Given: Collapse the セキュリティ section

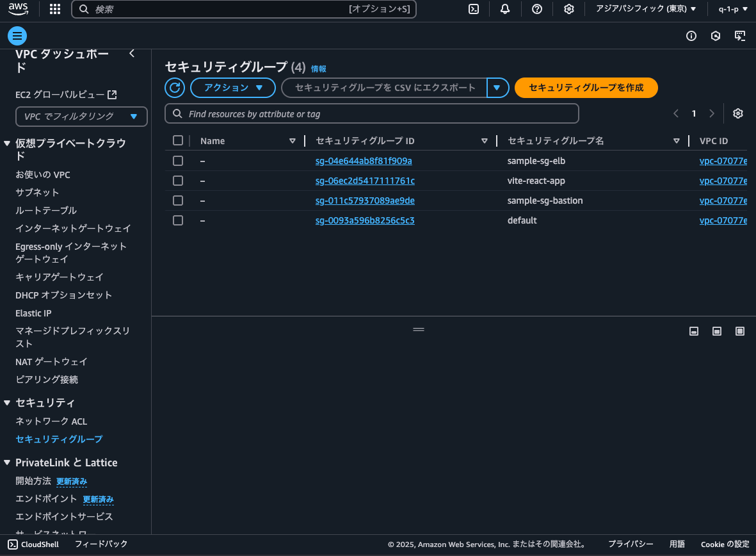Looking at the screenshot, I should (x=7, y=402).
